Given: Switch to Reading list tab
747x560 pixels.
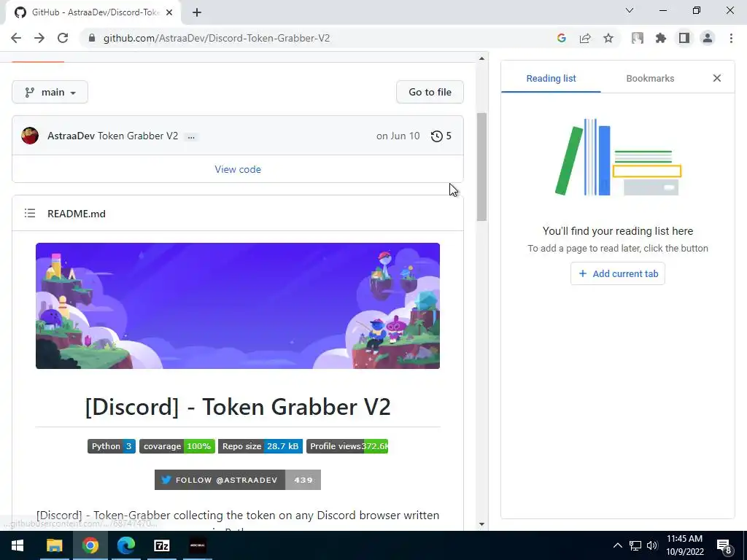Looking at the screenshot, I should point(551,79).
